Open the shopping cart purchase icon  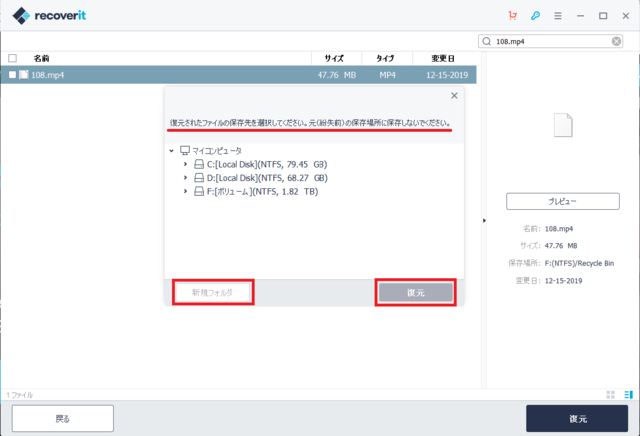[x=513, y=16]
